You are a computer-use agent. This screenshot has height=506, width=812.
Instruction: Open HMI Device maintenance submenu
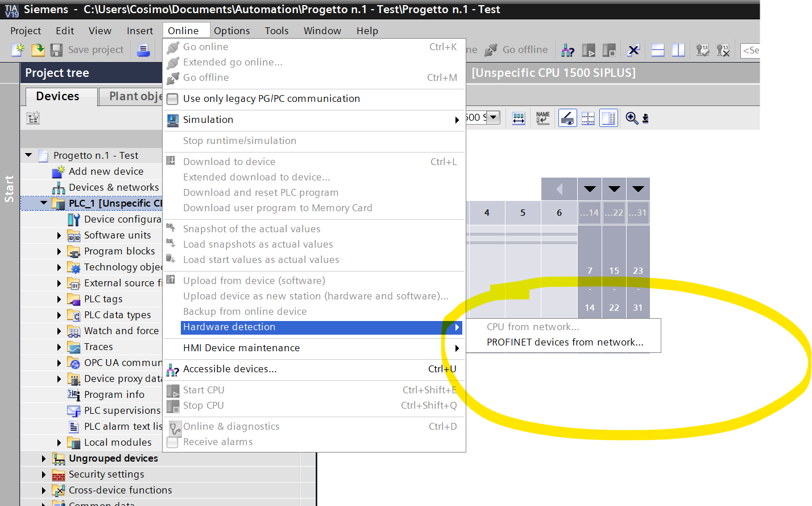point(314,348)
